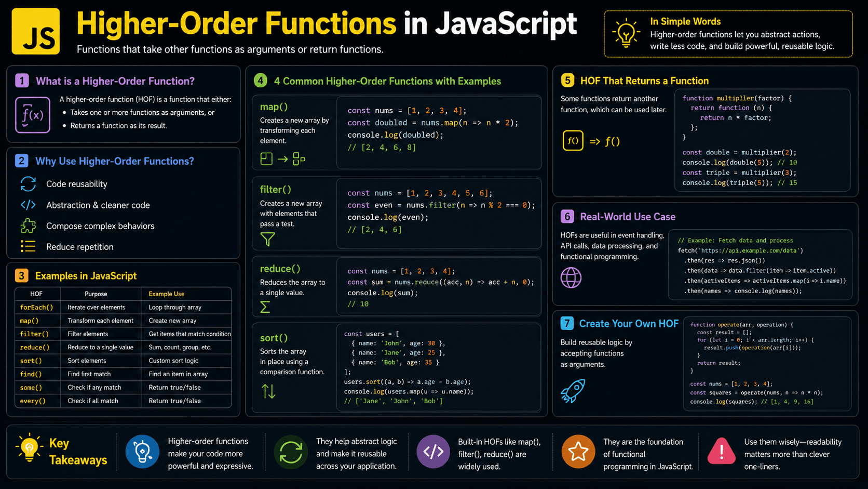The image size is (868, 489).
Task: Click the purple globe icon
Action: (x=571, y=277)
